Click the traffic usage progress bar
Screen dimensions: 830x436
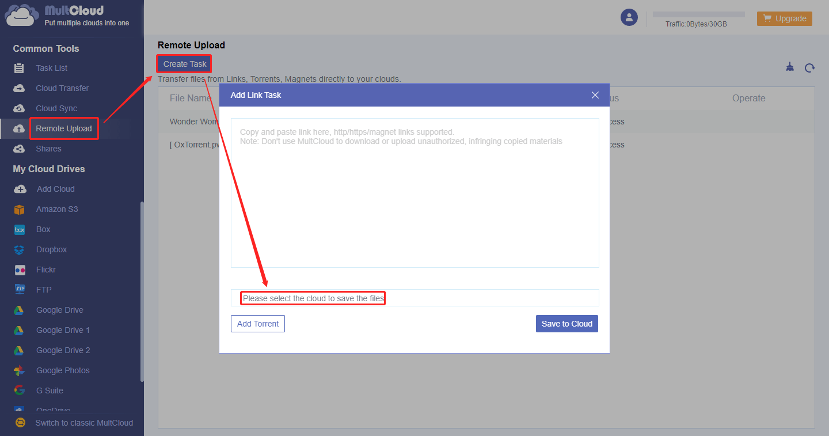698,15
